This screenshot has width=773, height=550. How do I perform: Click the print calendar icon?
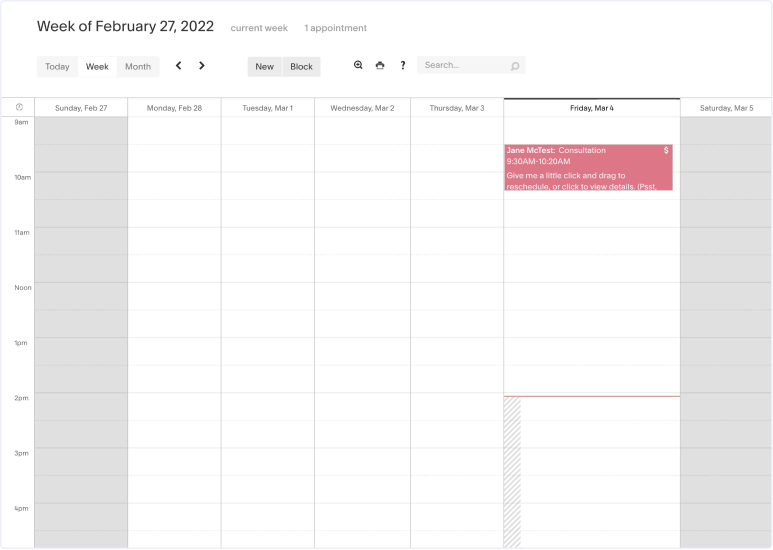click(x=380, y=65)
